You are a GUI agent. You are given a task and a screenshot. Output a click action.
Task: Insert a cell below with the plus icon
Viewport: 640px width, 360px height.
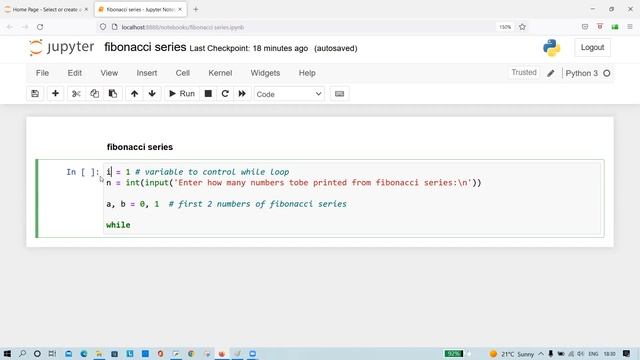click(55, 94)
